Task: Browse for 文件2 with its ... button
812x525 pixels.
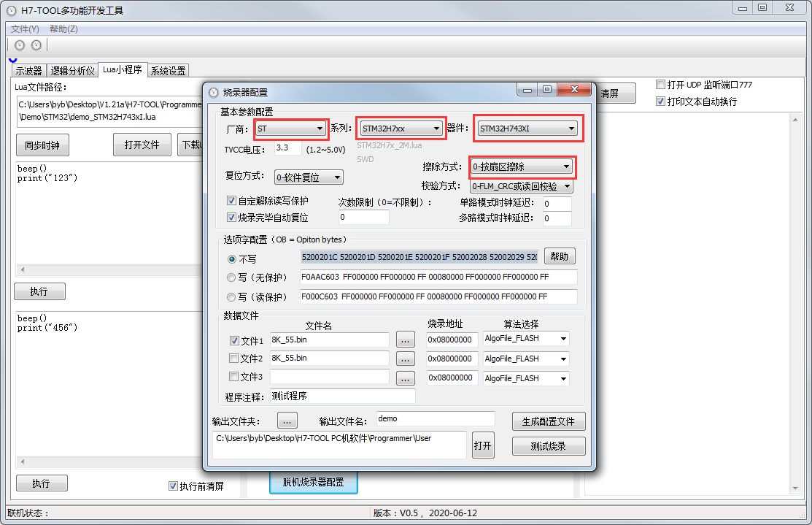Action: [406, 359]
